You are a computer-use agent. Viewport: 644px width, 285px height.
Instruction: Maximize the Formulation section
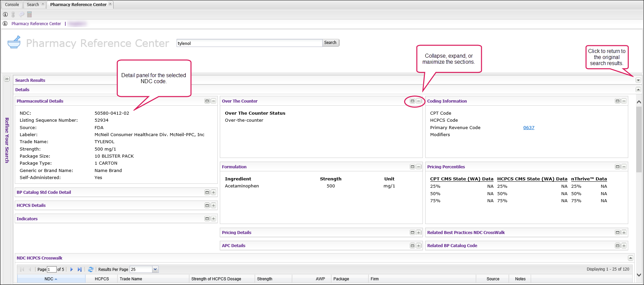[412, 167]
